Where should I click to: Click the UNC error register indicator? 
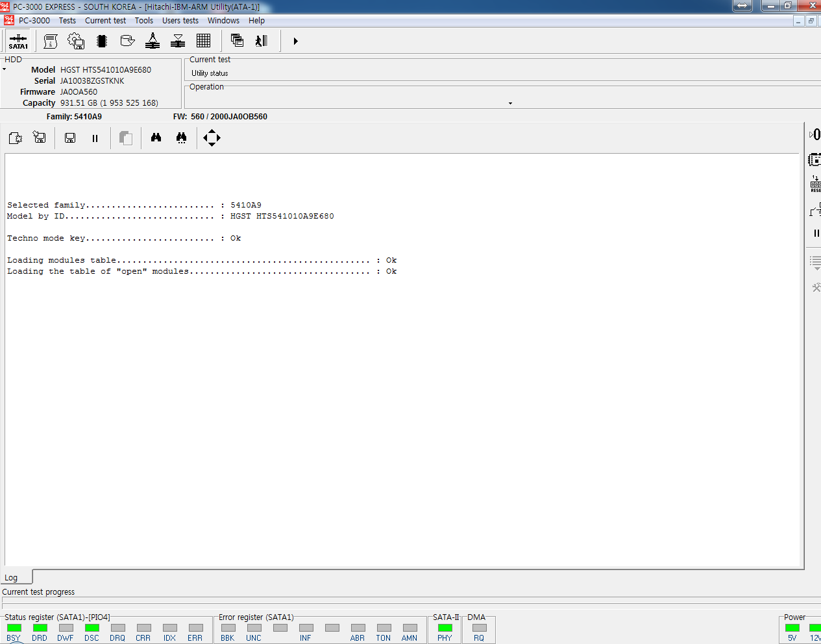click(254, 628)
